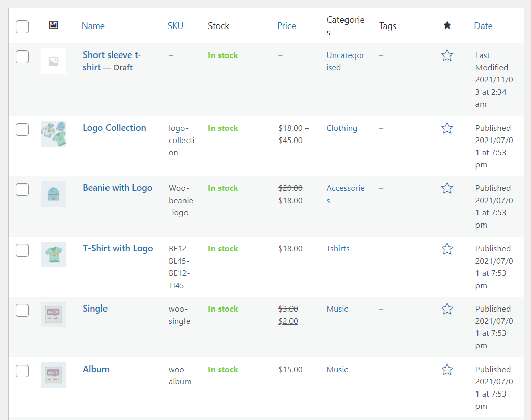Feature the Album product via star
Image resolution: width=531 pixels, height=420 pixels.
click(447, 370)
